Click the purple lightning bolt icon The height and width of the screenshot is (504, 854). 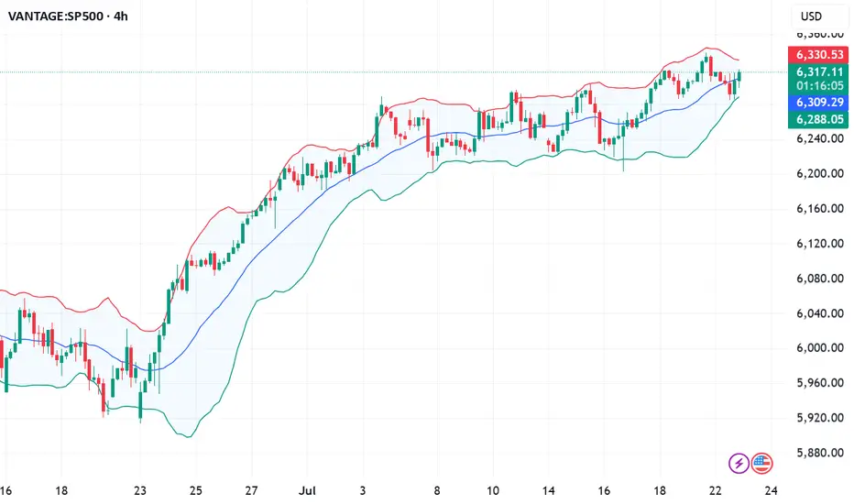click(x=739, y=464)
